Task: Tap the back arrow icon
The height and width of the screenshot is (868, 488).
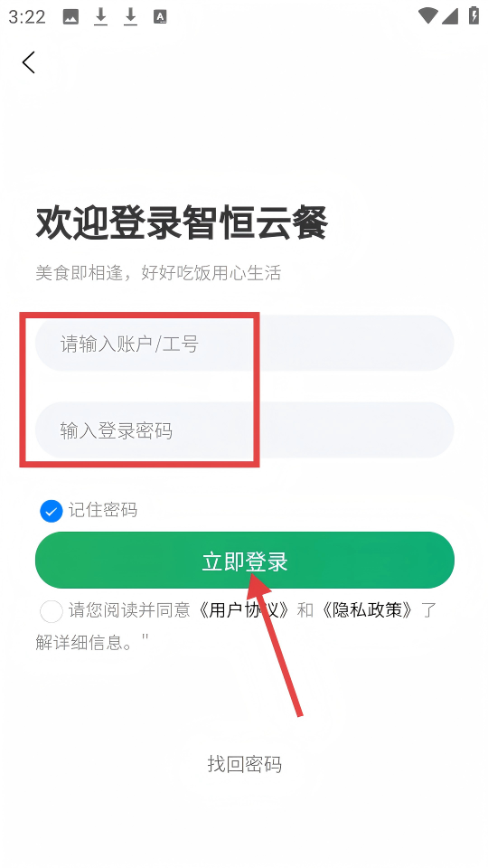Action: 29,62
